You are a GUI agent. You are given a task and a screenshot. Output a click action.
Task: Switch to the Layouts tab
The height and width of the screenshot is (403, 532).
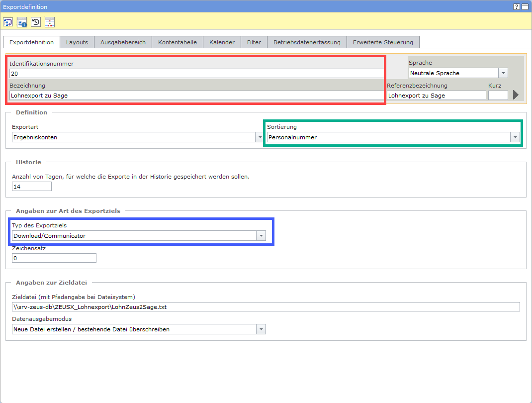coord(77,42)
